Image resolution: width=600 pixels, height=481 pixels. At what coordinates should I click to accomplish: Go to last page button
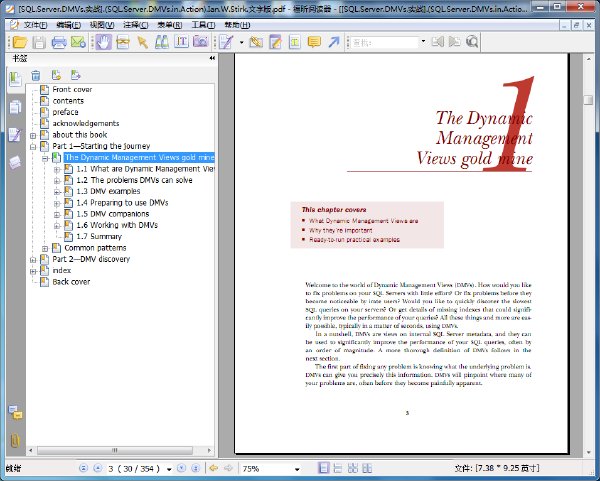196,468
